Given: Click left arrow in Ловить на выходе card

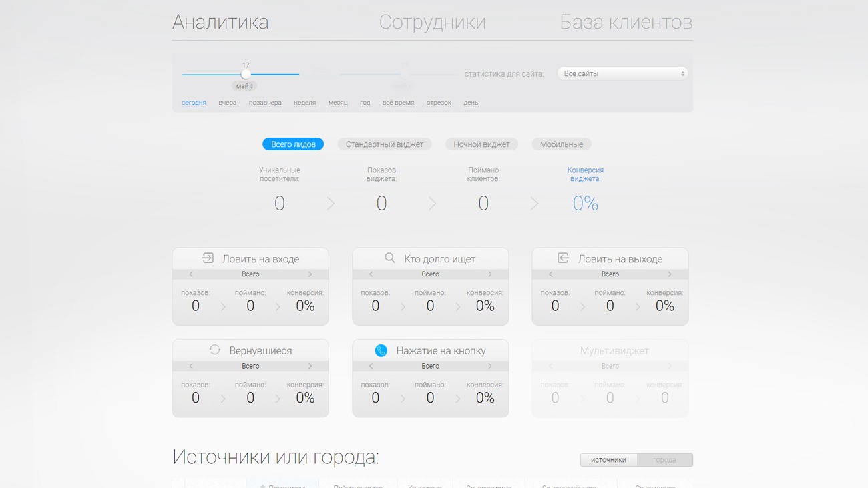Looking at the screenshot, I should pyautogui.click(x=551, y=274).
